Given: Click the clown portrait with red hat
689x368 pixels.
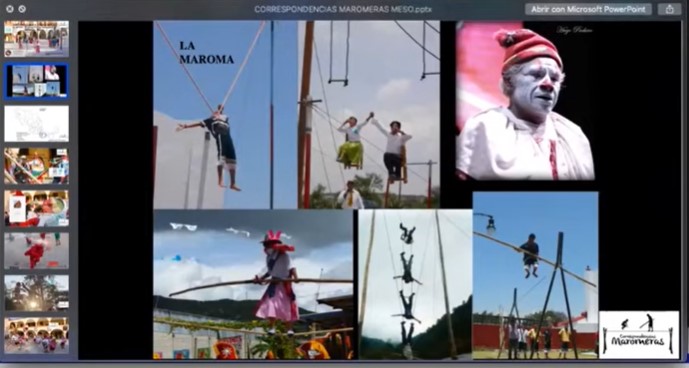Looking at the screenshot, I should pyautogui.click(x=525, y=101).
